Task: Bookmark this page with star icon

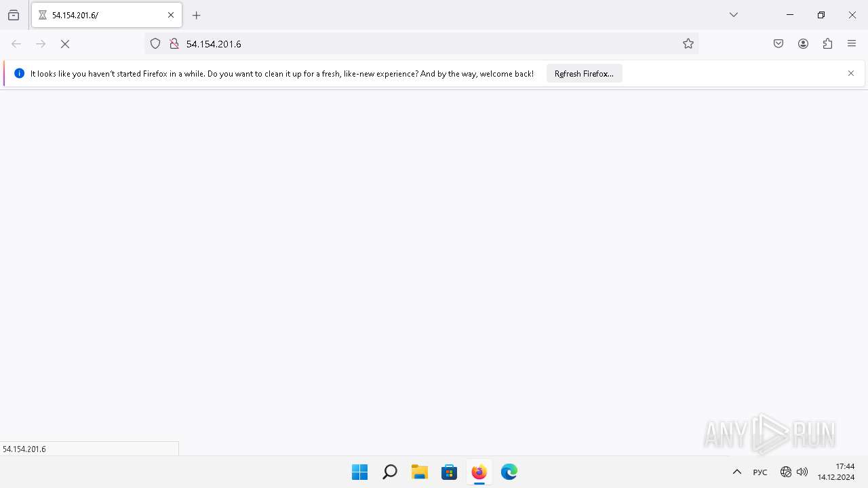Action: point(688,43)
